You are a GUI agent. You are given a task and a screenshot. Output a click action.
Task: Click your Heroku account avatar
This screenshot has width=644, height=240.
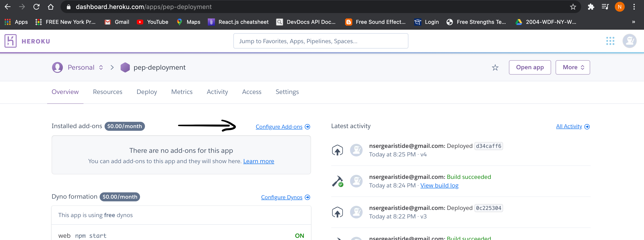click(630, 41)
